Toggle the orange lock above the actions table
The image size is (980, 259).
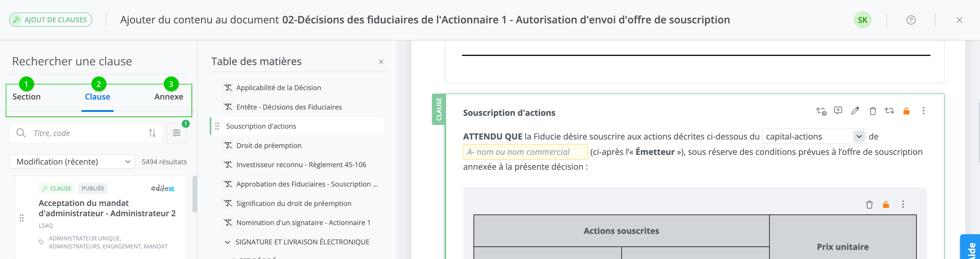(886, 205)
